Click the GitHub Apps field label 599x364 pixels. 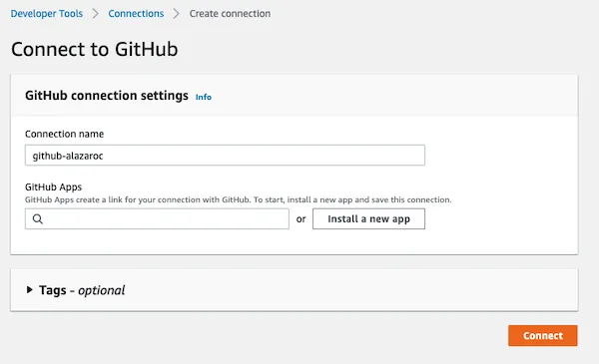53,186
